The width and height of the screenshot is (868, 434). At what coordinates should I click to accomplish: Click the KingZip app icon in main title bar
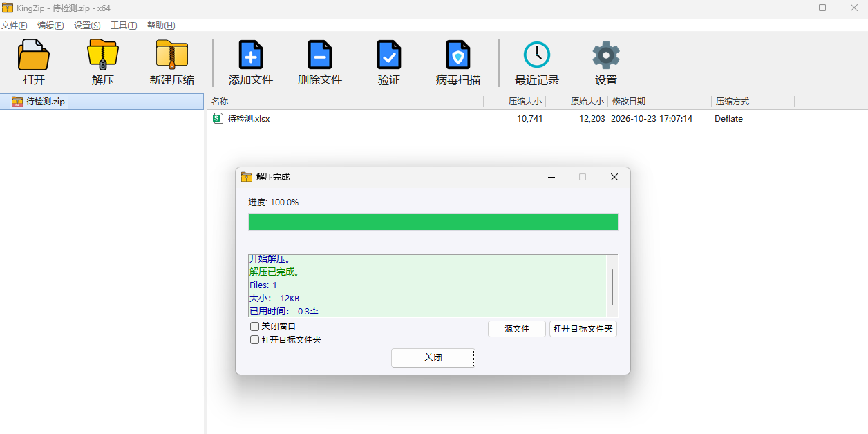point(7,8)
